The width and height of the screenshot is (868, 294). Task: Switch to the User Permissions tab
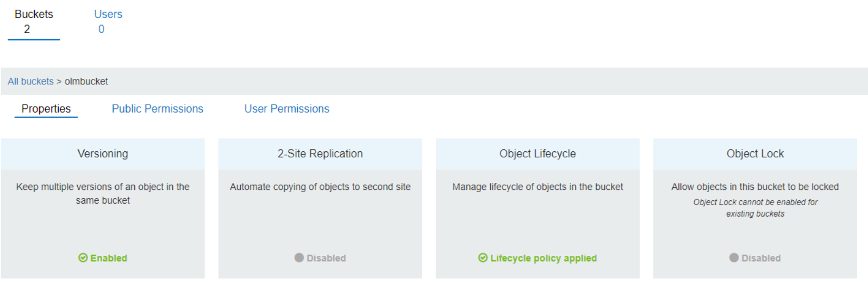(x=286, y=109)
